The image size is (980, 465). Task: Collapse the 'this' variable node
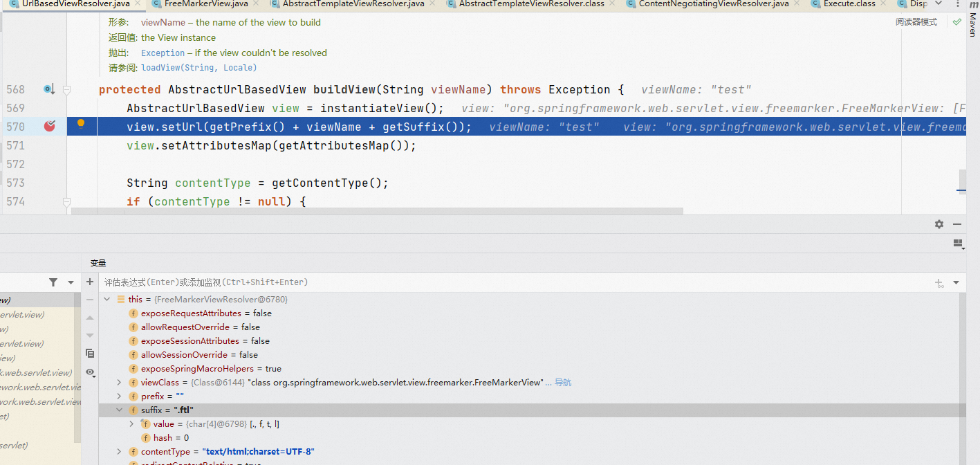(x=107, y=300)
